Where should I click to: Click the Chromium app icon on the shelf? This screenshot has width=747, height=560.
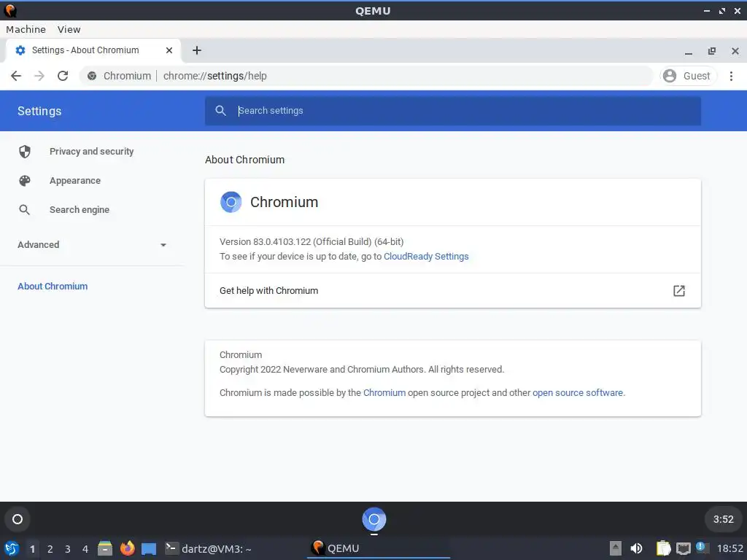(x=374, y=519)
